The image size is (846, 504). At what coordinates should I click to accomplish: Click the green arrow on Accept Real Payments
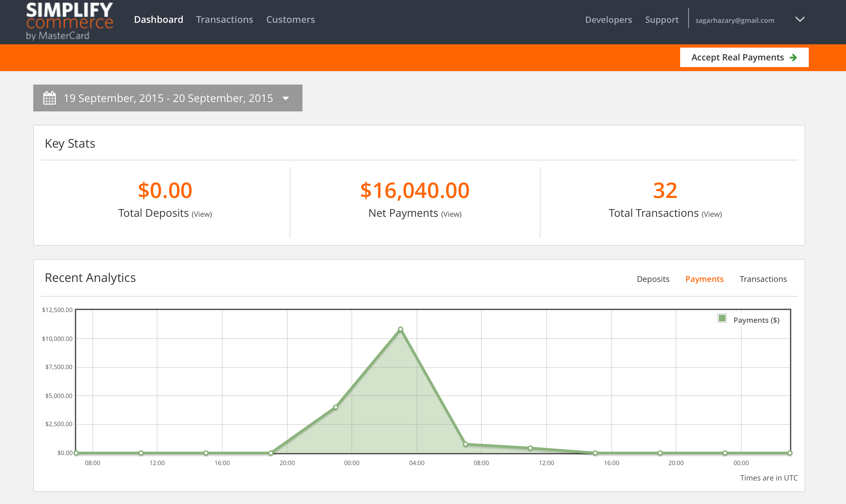point(793,58)
